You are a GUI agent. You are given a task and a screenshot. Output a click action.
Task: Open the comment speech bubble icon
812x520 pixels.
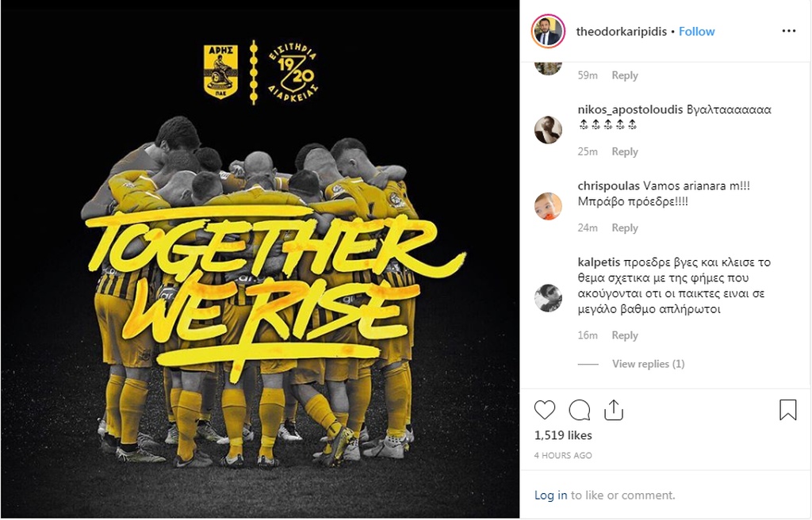(x=580, y=410)
